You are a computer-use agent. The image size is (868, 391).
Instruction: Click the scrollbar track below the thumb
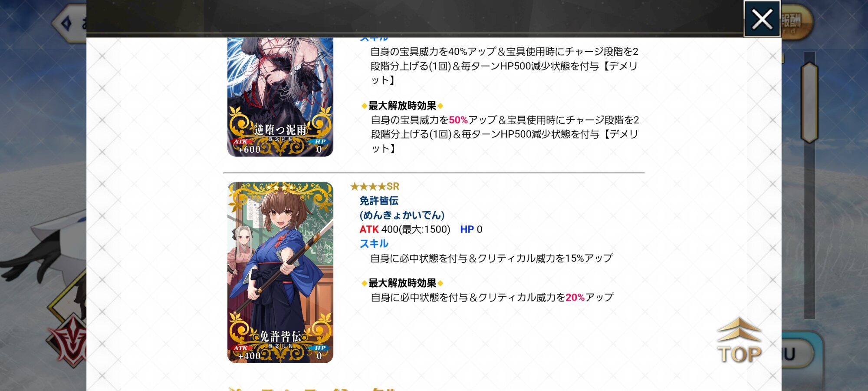[x=809, y=231]
